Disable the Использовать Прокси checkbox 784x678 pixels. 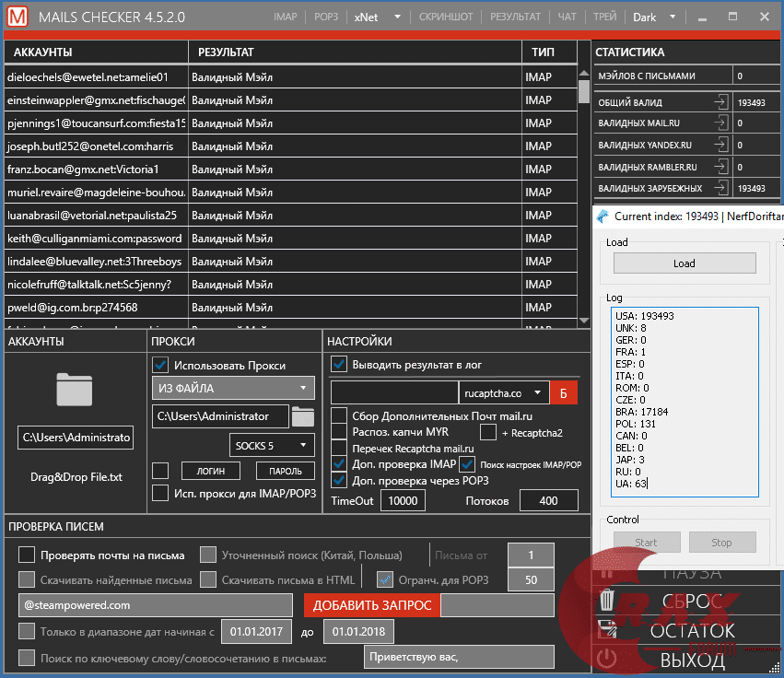161,364
